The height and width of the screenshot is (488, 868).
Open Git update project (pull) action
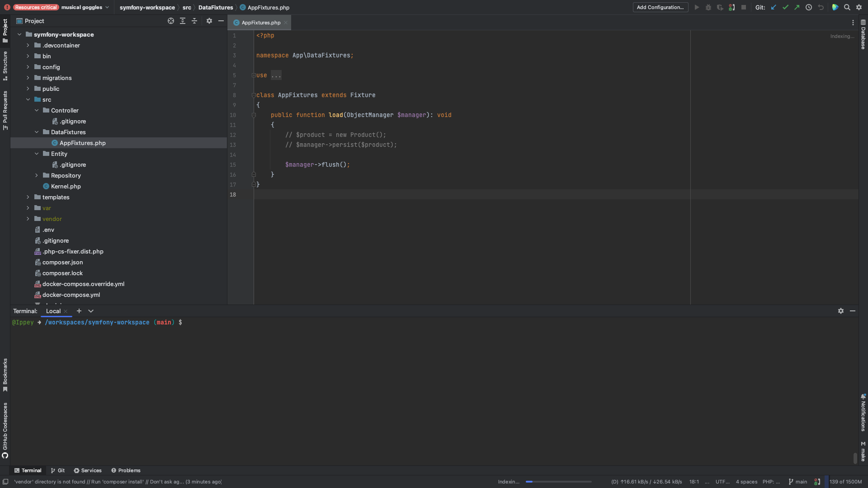pos(774,7)
